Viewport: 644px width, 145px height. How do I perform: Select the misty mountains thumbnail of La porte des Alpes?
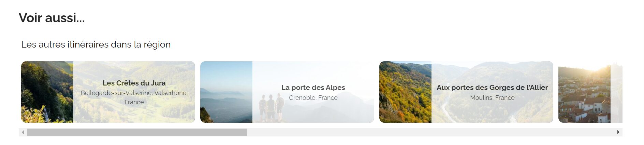coord(226,92)
